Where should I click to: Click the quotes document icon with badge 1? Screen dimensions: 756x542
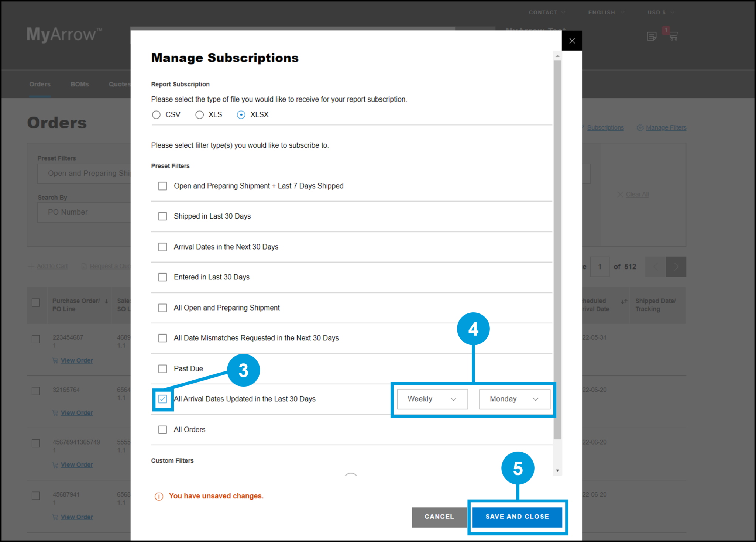pos(652,36)
